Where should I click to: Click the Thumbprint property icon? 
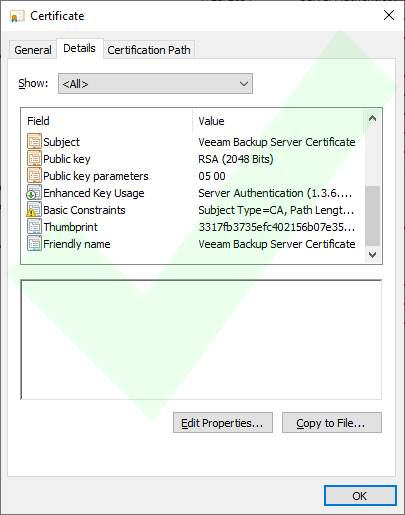click(34, 226)
